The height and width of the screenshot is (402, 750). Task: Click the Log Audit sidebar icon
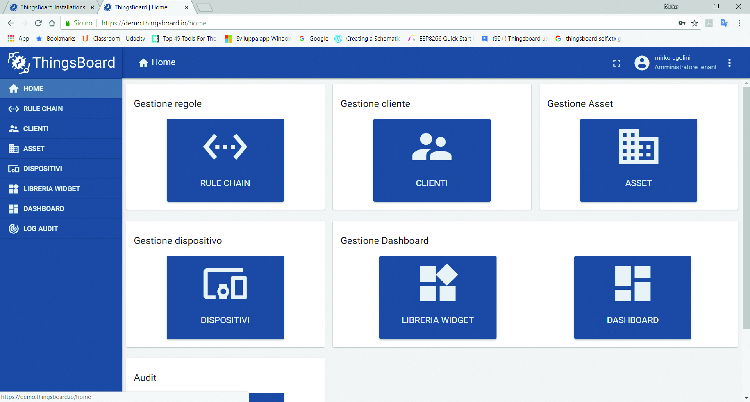(x=13, y=228)
